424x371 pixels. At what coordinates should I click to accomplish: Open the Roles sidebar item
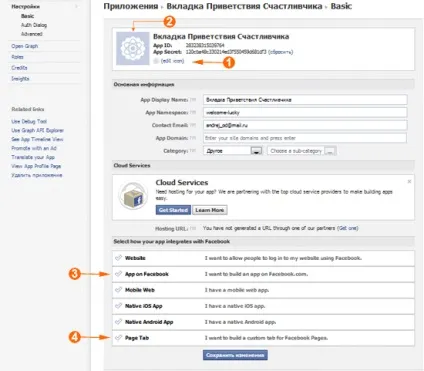click(17, 57)
